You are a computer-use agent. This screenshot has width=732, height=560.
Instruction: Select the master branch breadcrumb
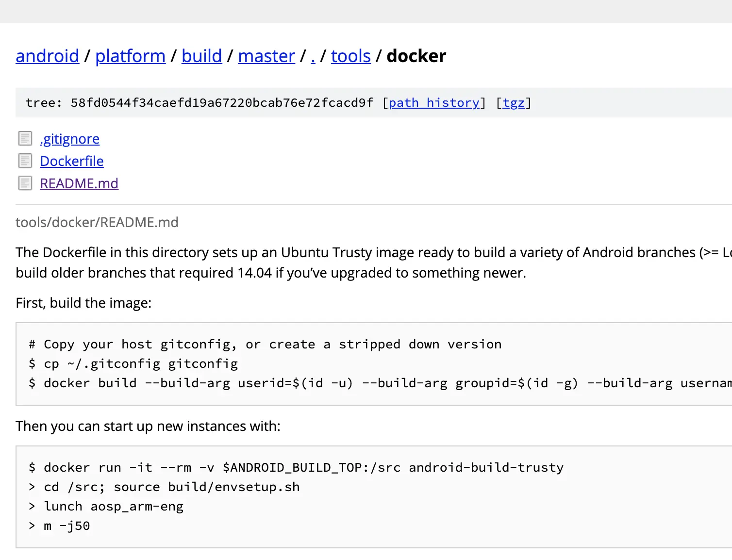[266, 56]
